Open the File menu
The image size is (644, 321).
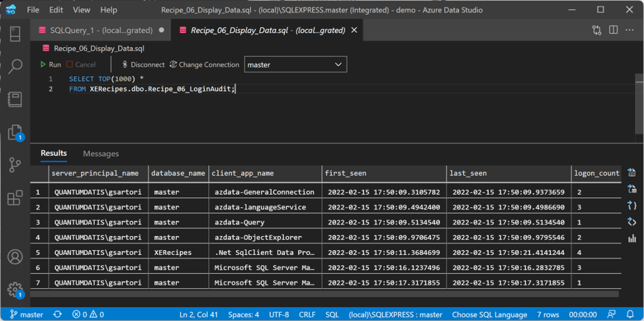click(x=33, y=10)
